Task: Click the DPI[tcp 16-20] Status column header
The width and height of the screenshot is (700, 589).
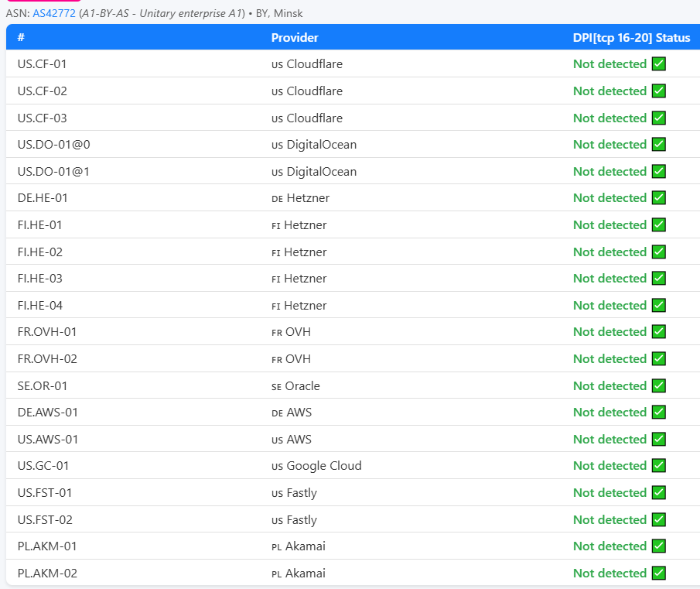Action: pyautogui.click(x=631, y=38)
